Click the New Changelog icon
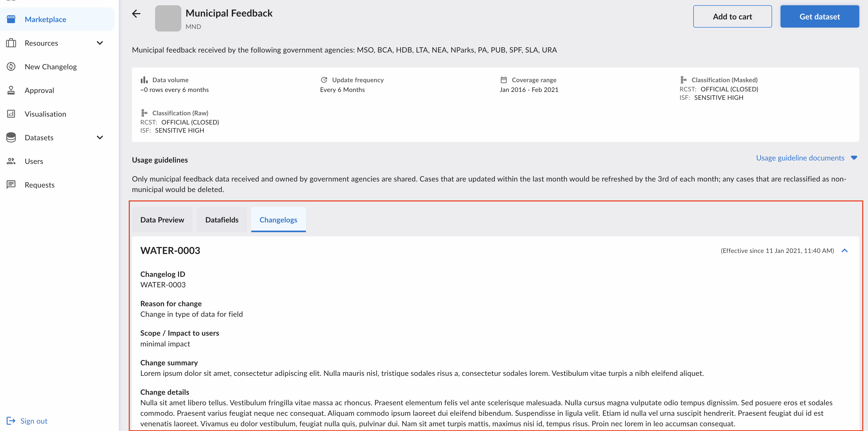The image size is (868, 431). tap(11, 67)
